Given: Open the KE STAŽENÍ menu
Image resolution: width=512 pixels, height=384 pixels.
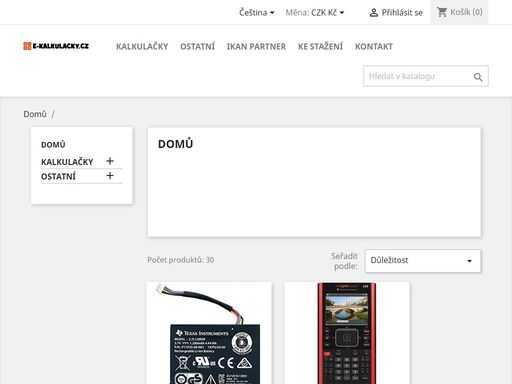Looking at the screenshot, I should (320, 46).
